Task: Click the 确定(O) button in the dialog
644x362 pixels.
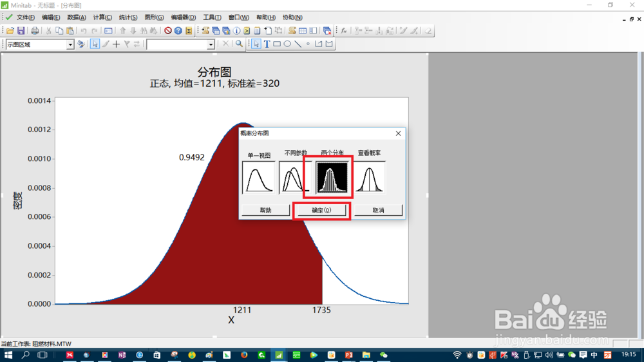Action: (321, 211)
